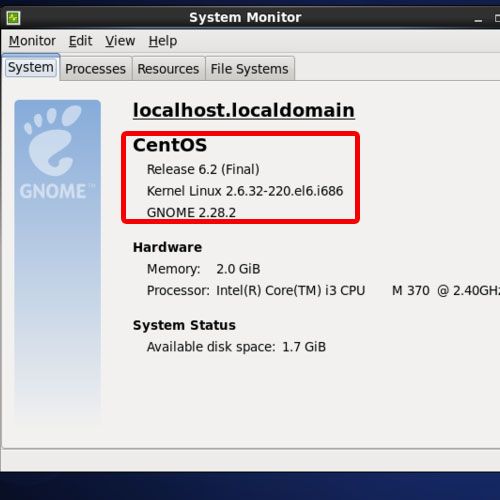
Task: Click the 'Available disk space:' label
Action: (x=211, y=347)
